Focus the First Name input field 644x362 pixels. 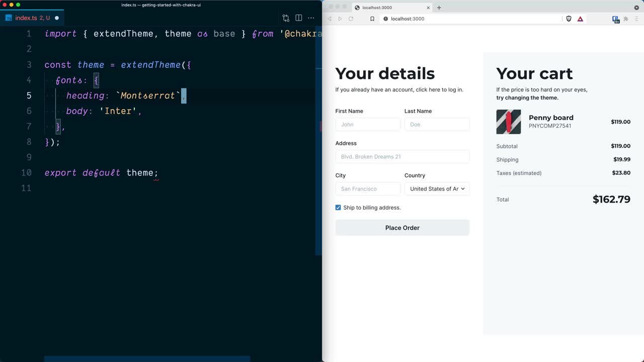click(368, 125)
